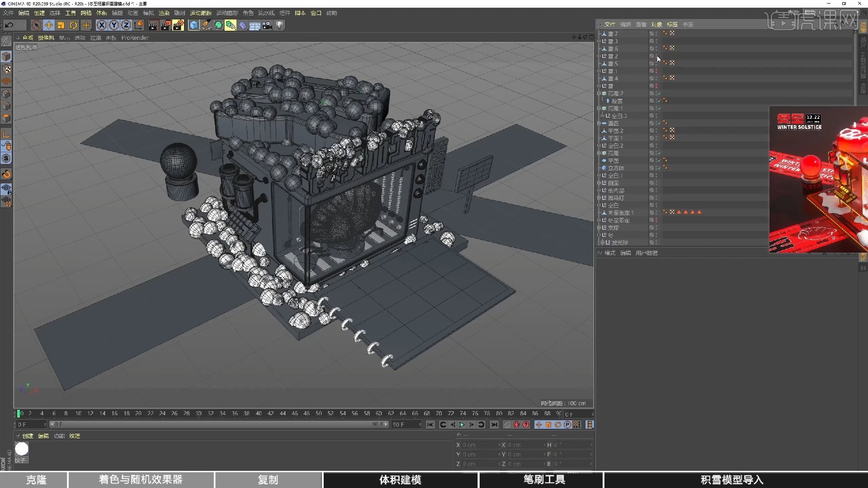Expand the 支撑 null group
Image resolution: width=868 pixels, height=488 pixels.
(x=599, y=228)
